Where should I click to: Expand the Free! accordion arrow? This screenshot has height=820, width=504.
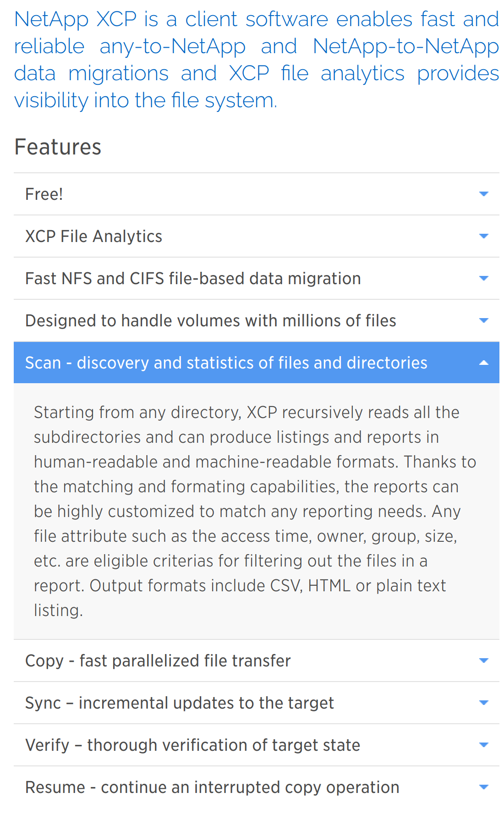(x=483, y=194)
